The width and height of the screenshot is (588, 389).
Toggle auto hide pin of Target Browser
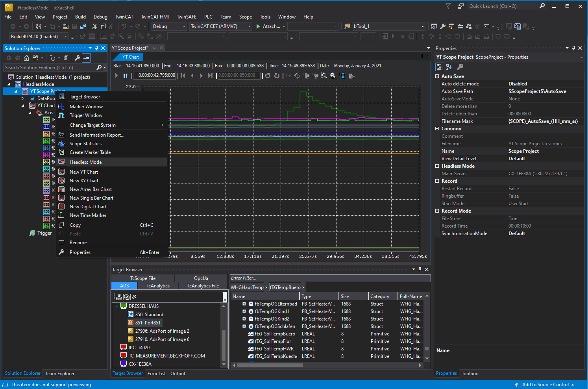[420, 269]
